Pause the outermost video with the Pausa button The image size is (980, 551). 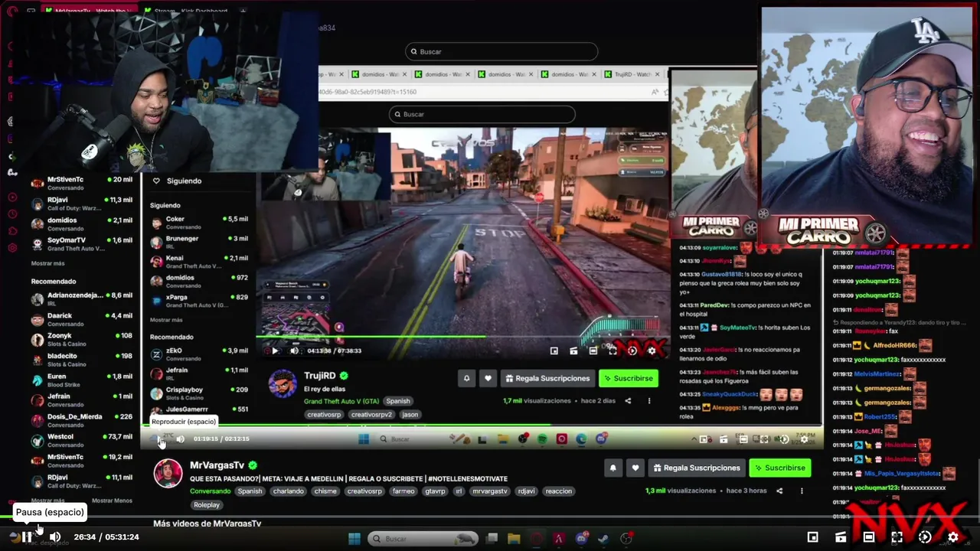(27, 537)
